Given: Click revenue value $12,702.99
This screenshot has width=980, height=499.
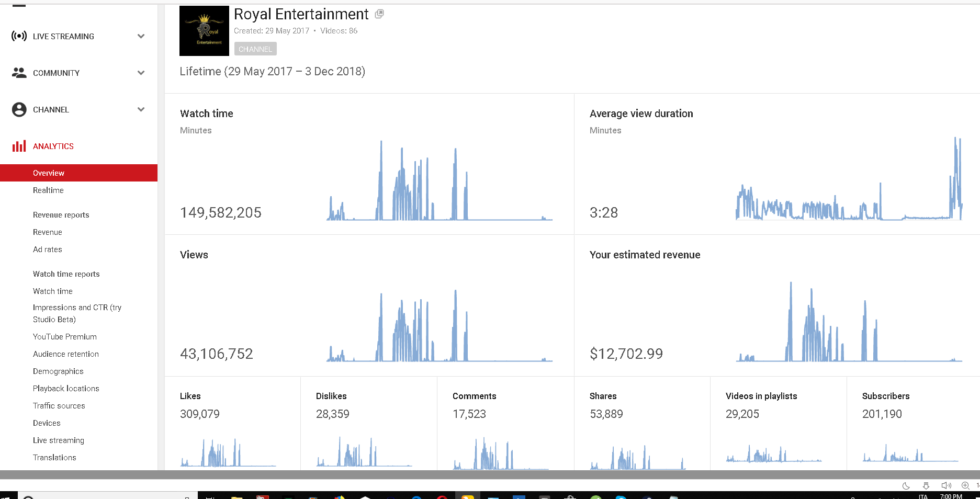Looking at the screenshot, I should coord(626,354).
